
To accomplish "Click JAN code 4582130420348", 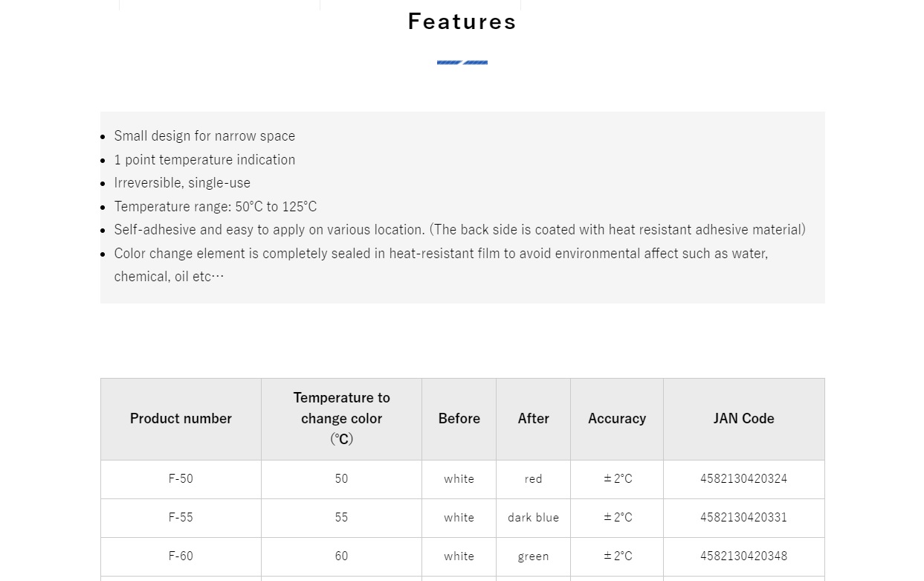I will click(x=743, y=556).
